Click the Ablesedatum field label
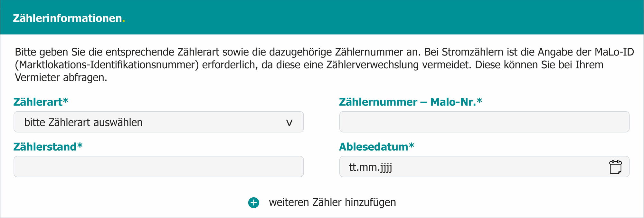The image size is (644, 218). coord(376,147)
